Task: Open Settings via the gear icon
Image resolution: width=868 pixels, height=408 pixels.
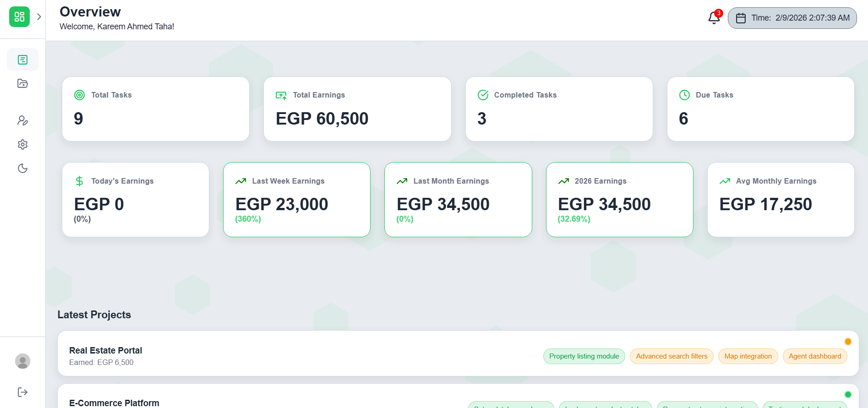Action: pyautogui.click(x=22, y=144)
